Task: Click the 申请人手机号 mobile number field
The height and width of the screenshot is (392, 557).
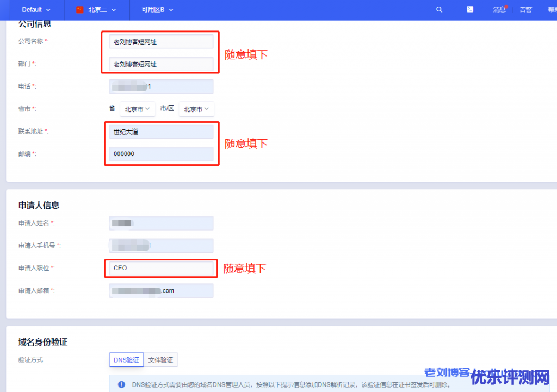Action: pyautogui.click(x=161, y=245)
